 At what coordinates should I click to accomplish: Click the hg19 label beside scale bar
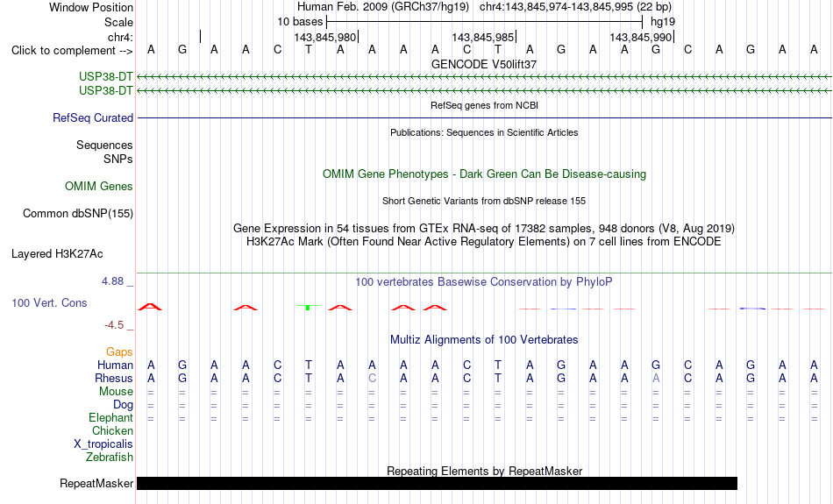[663, 22]
